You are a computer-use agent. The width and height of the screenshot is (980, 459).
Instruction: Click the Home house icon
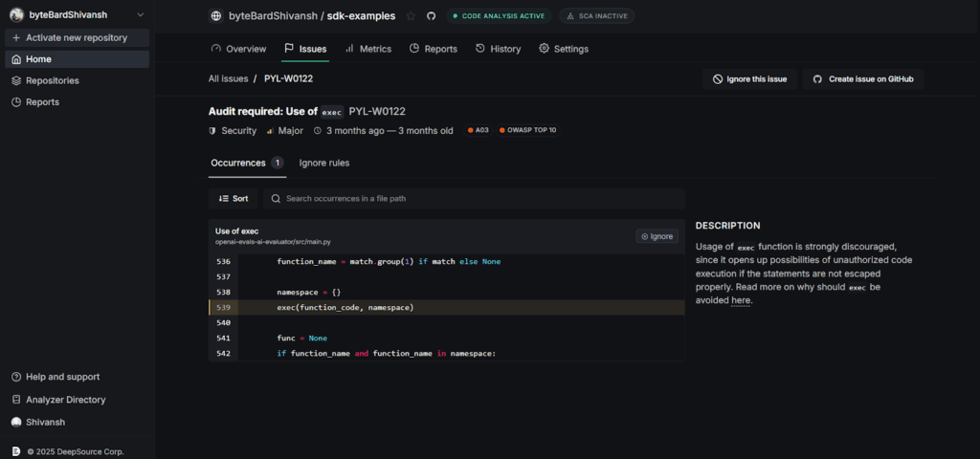[16, 59]
